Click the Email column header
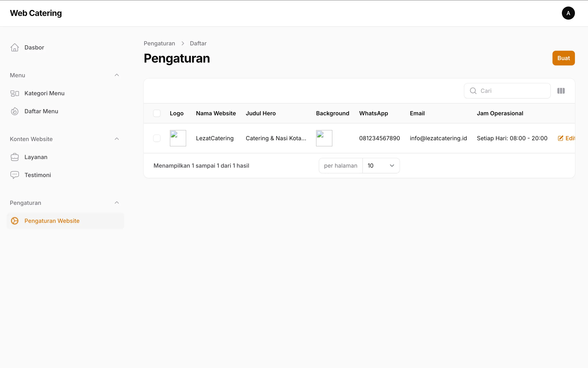This screenshot has height=368, width=588. pos(417,113)
